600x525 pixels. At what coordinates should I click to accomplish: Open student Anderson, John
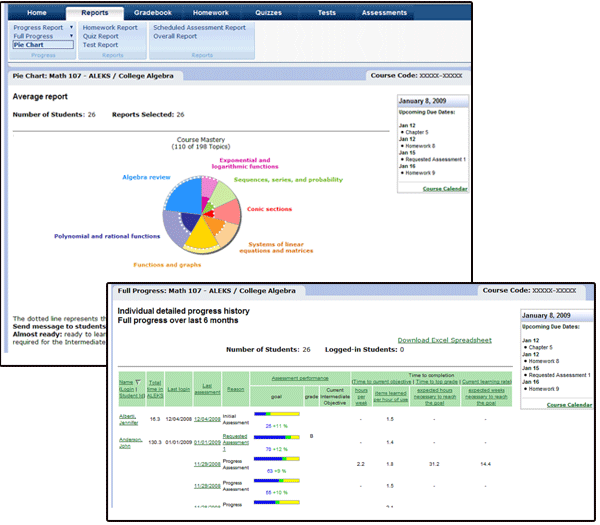[x=130, y=443]
